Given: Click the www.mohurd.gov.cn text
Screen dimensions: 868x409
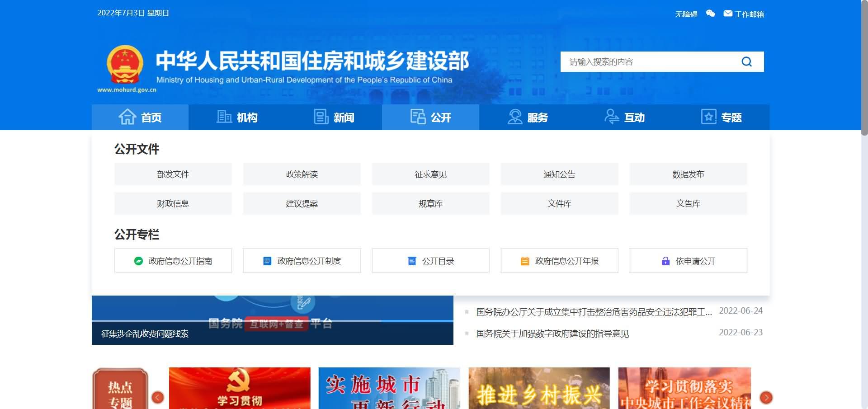Looking at the screenshot, I should coord(127,89).
